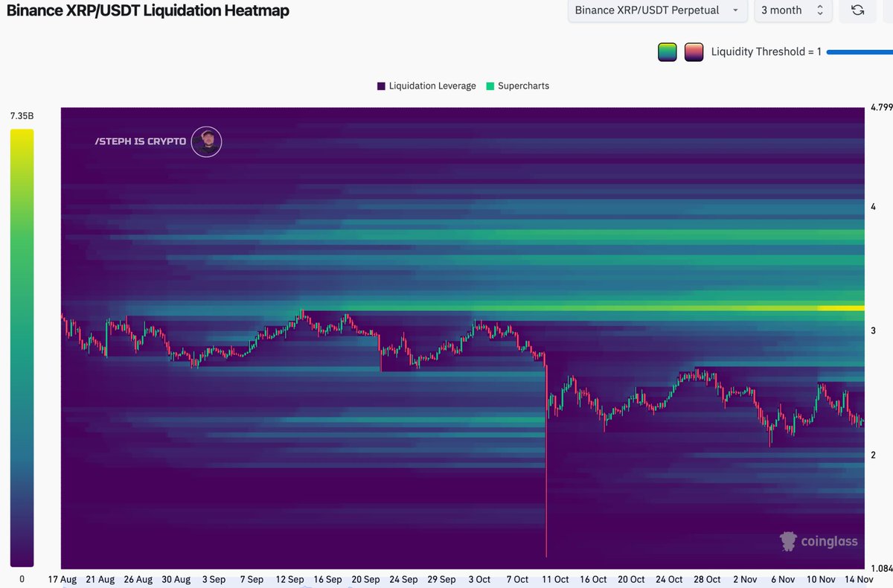Toggle the Supercharts overlay visibility

(x=518, y=86)
